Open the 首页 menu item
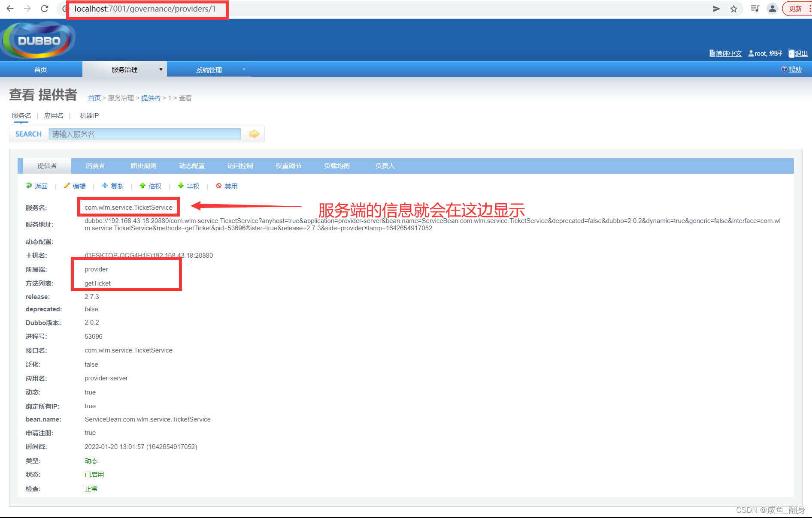Viewport: 812px width, 518px height. 41,69
